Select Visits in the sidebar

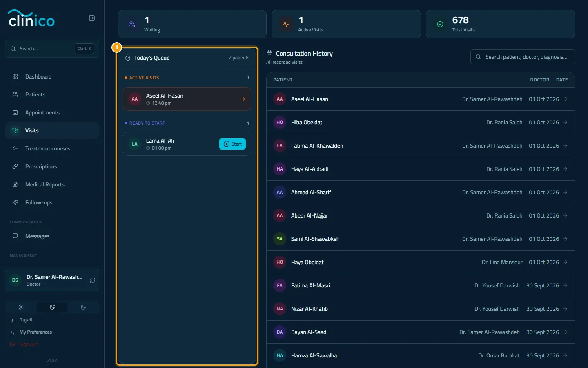click(x=52, y=130)
